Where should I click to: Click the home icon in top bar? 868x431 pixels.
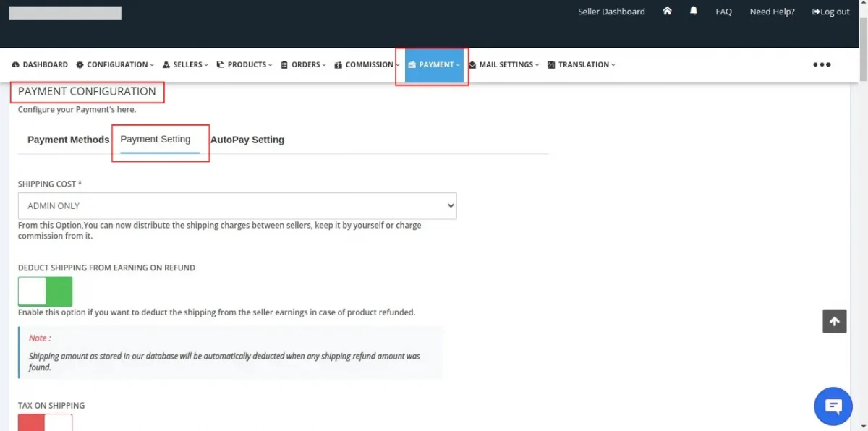[x=667, y=12]
